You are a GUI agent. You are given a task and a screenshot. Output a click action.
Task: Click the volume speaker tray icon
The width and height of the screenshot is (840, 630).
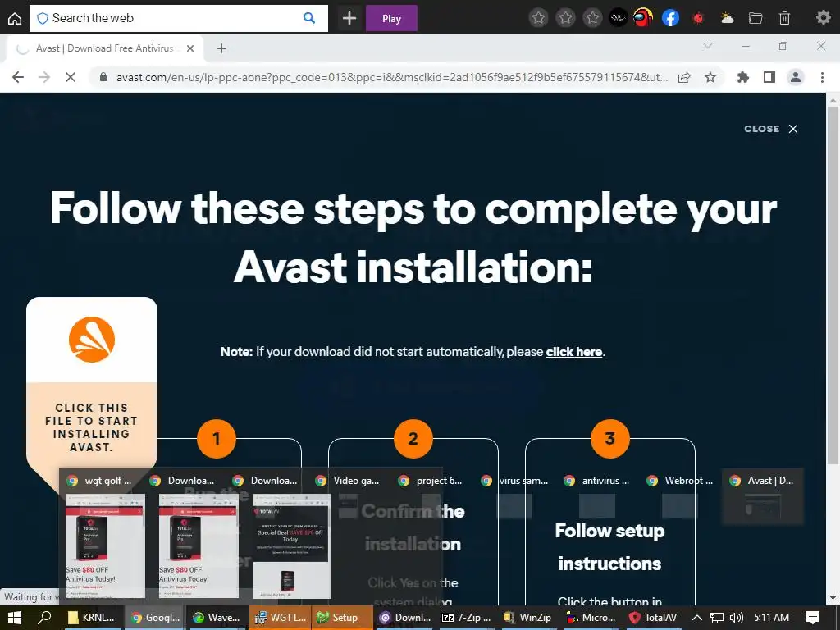737,618
